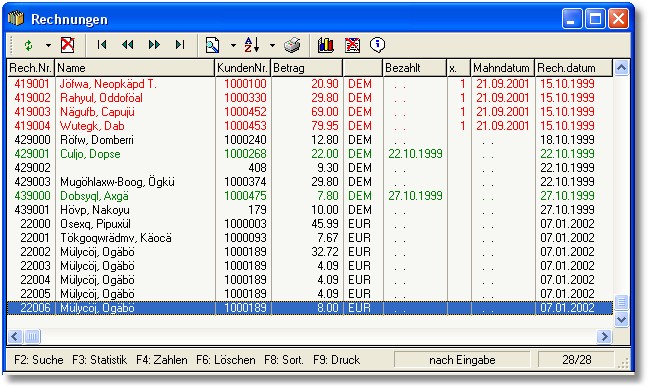Click paid date 27.10.1999 in Bezahlt column
Image resolution: width=649 pixels, height=389 pixels.
point(415,196)
